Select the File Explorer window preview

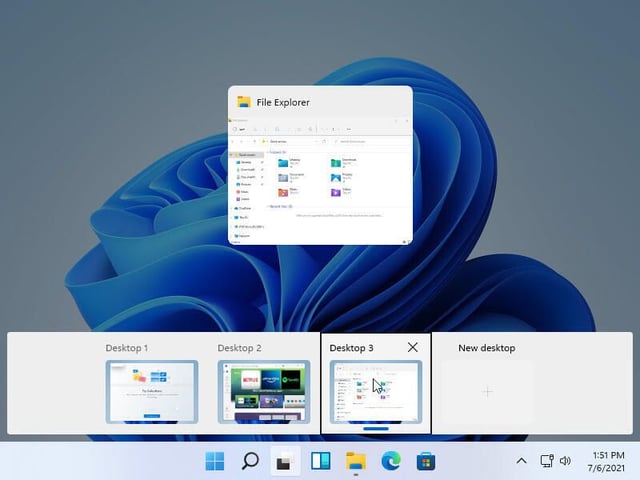click(x=320, y=165)
